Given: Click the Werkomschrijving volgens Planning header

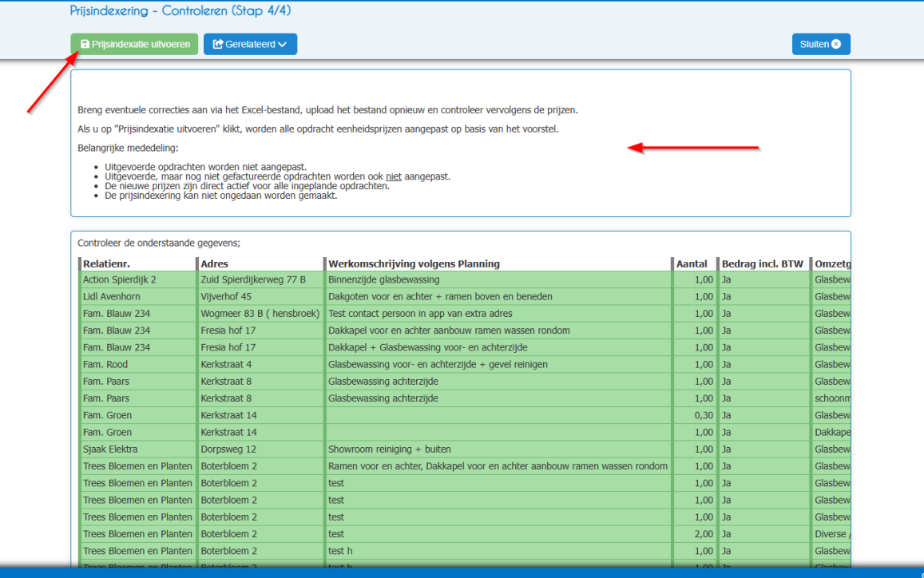Looking at the screenshot, I should pyautogui.click(x=498, y=264).
